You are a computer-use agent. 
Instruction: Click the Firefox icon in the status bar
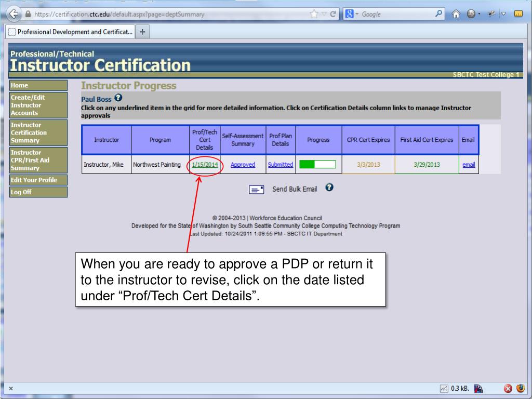[x=520, y=388]
